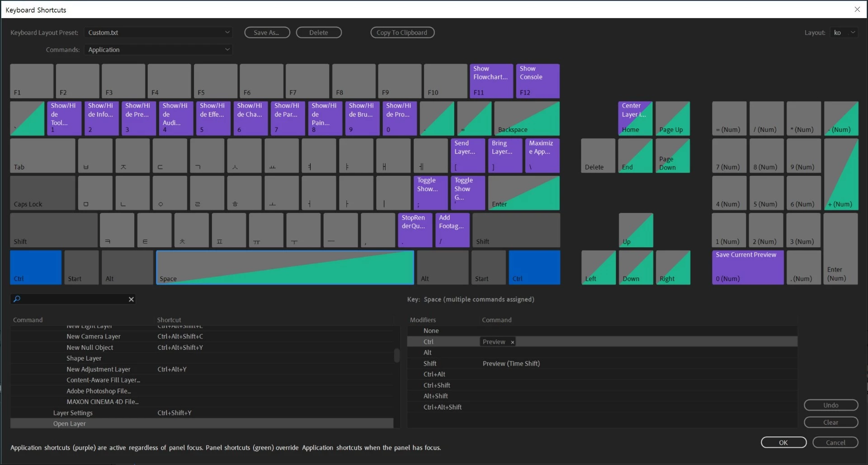Select the F10 key
Image resolution: width=868 pixels, height=465 pixels.
(x=445, y=81)
